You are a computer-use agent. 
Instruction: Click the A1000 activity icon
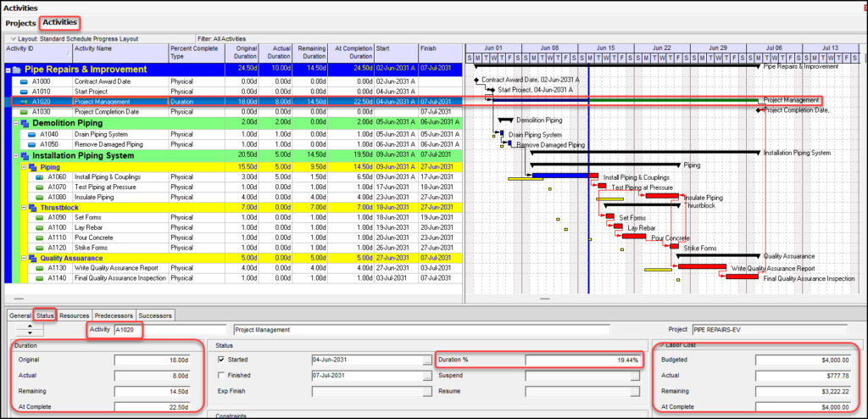[x=24, y=81]
